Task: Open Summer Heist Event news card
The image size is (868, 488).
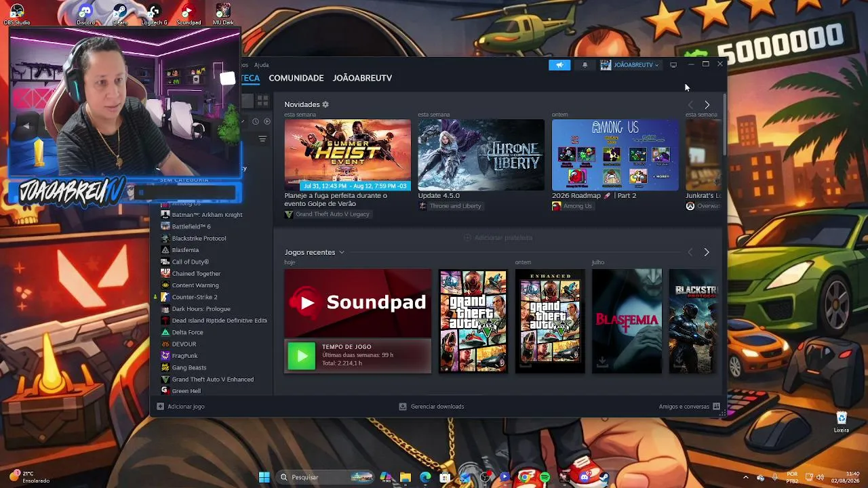Action: 347,155
